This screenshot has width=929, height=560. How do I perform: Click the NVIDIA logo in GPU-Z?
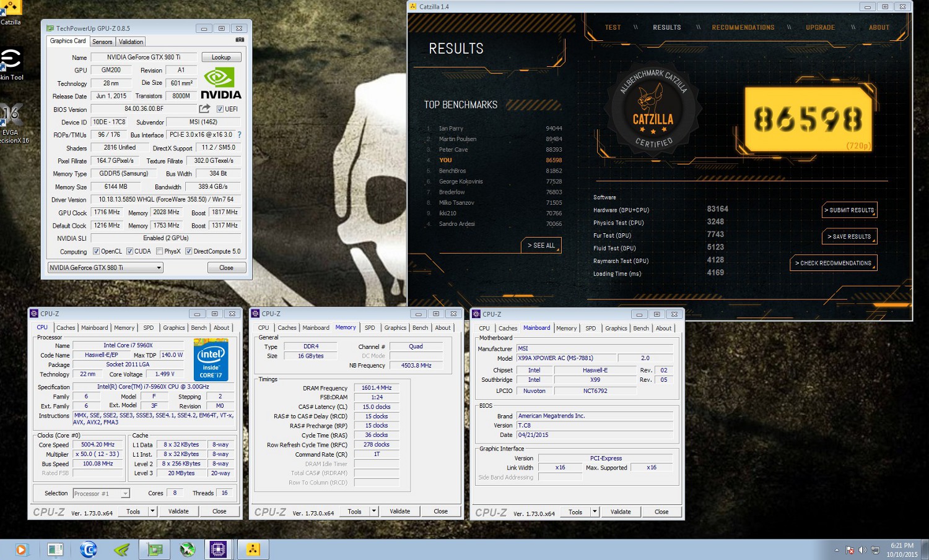pyautogui.click(x=220, y=84)
